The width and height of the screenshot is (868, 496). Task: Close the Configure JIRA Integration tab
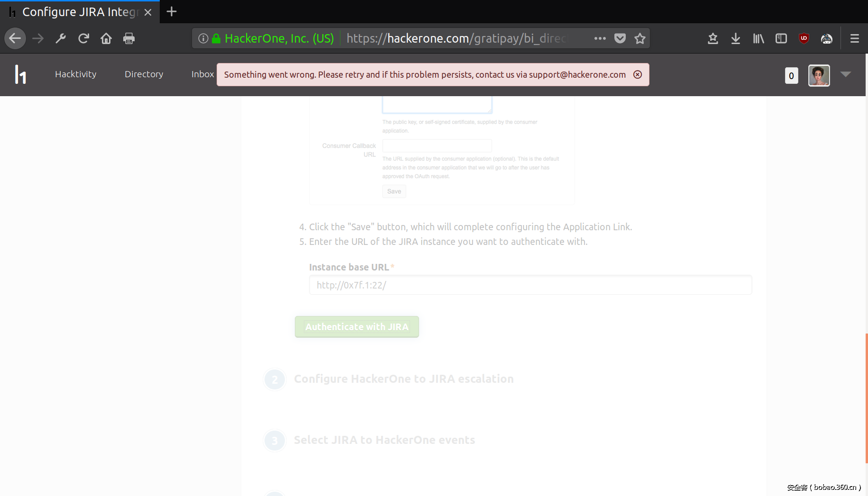[148, 12]
